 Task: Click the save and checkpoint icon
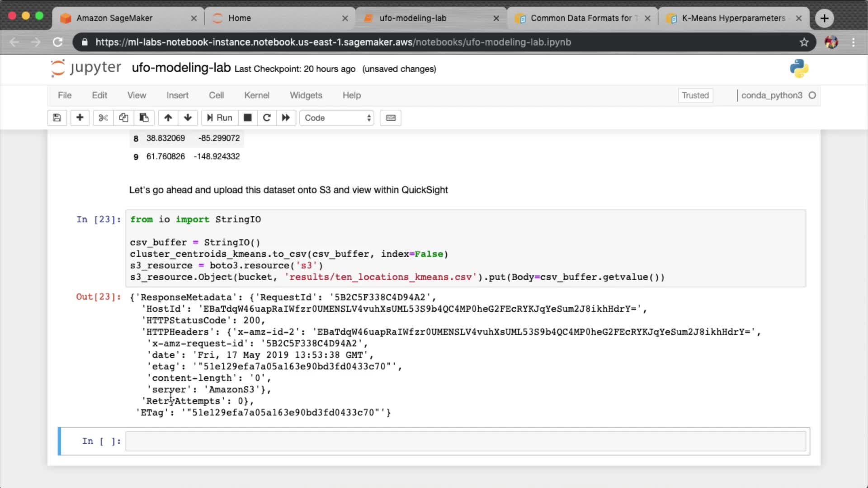click(x=57, y=118)
